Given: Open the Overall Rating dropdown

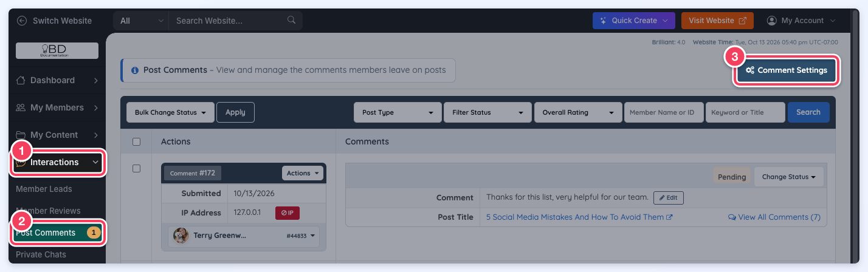Looking at the screenshot, I should [x=578, y=112].
